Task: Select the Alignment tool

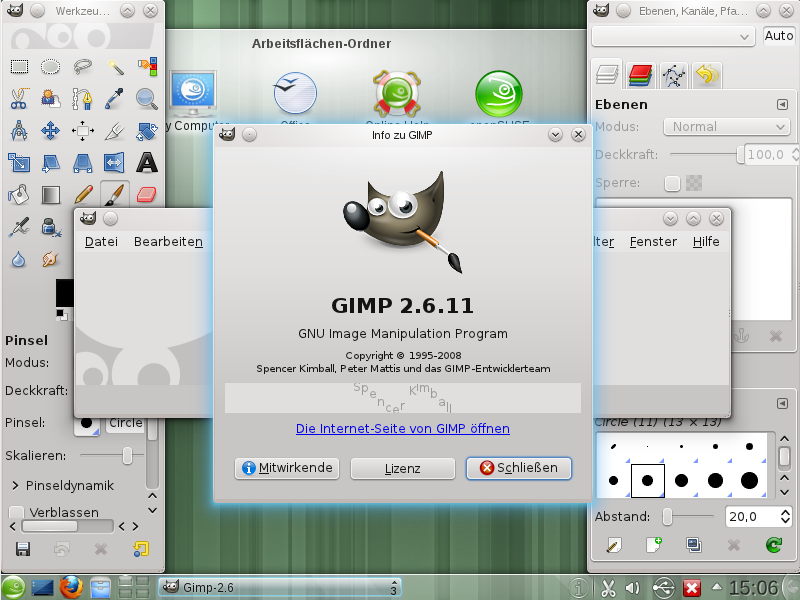Action: click(83, 131)
